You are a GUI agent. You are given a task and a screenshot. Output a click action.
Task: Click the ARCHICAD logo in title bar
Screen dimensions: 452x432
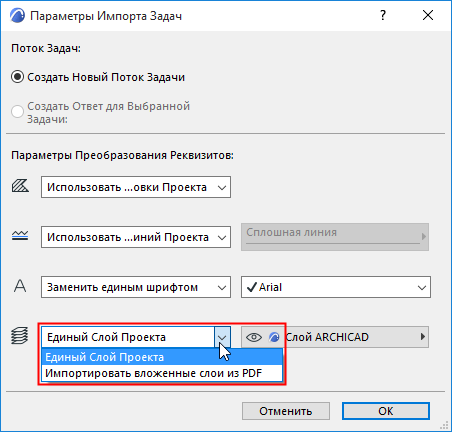(17, 15)
